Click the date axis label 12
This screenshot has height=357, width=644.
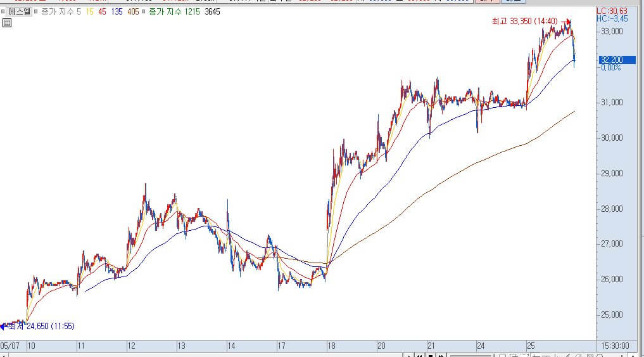tap(132, 346)
